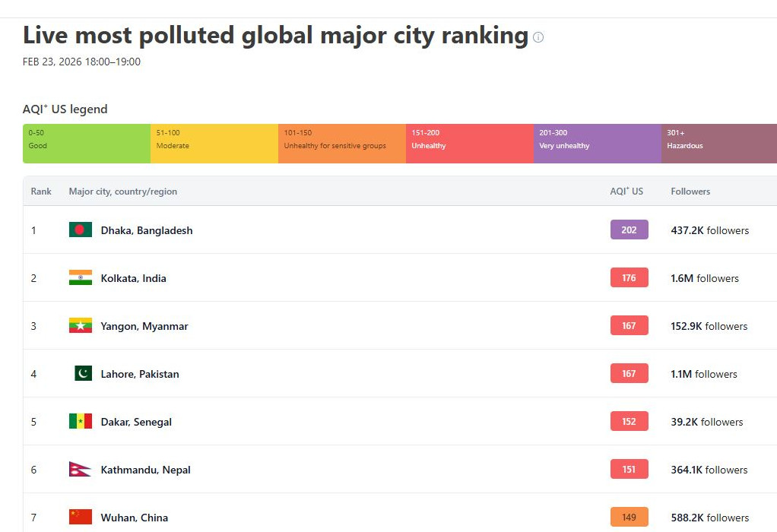Click the Nepal flag icon
Screen dimensions: 777x532
[80, 470]
